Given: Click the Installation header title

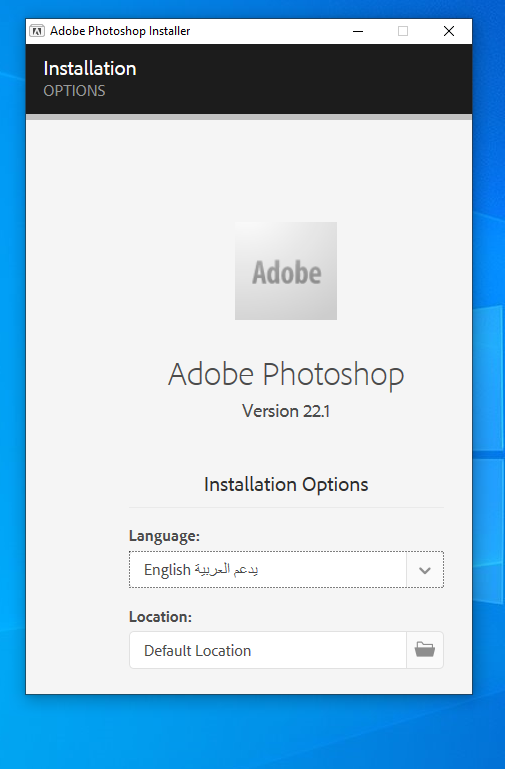Looking at the screenshot, I should click(90, 68).
